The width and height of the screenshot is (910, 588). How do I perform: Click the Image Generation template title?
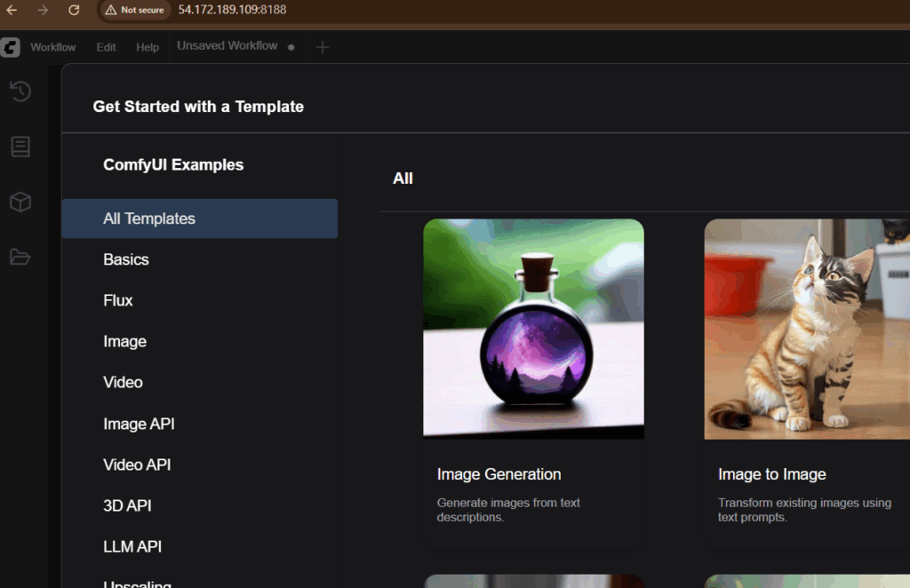coord(499,474)
